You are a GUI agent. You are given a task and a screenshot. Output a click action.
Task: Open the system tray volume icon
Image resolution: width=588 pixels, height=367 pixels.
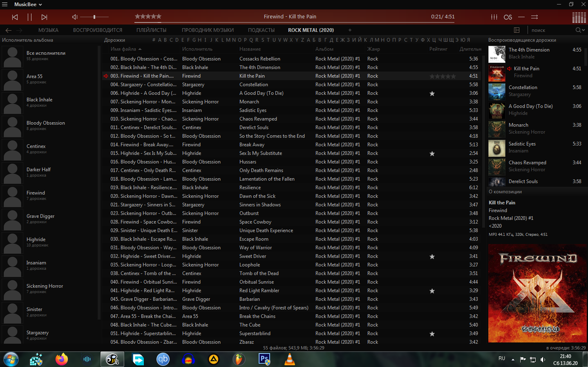pyautogui.click(x=543, y=359)
